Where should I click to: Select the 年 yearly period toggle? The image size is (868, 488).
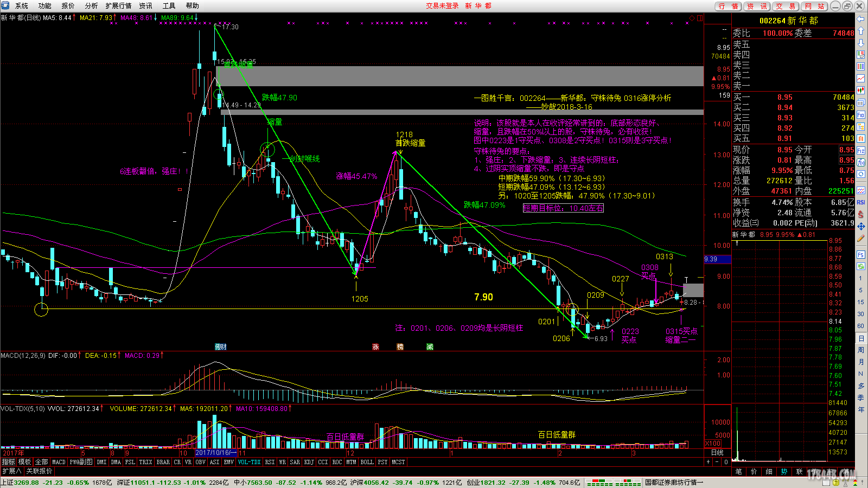(x=861, y=409)
